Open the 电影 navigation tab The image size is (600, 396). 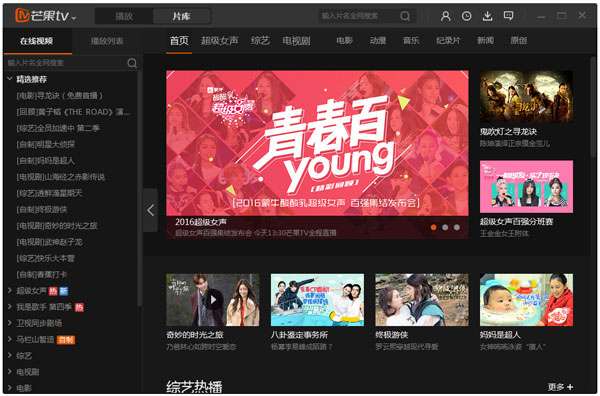point(344,40)
